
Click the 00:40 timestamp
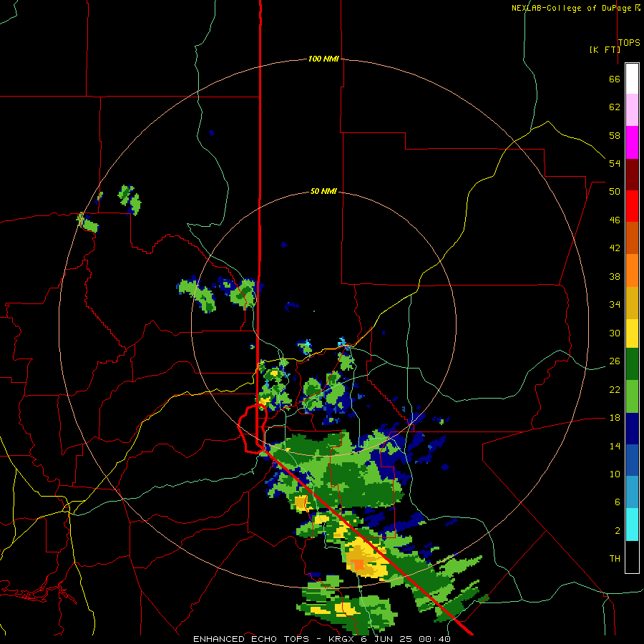(434, 639)
